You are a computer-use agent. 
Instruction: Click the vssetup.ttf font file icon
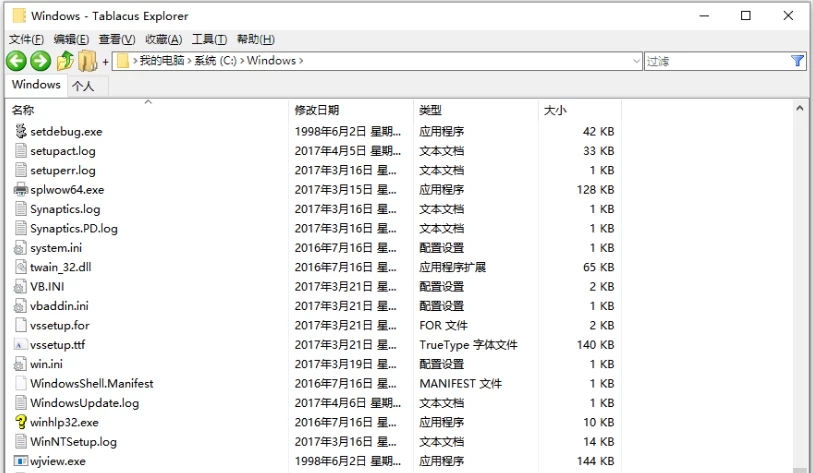[21, 344]
